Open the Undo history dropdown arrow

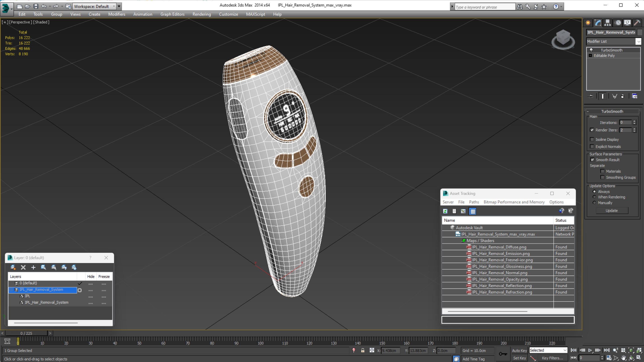point(50,6)
